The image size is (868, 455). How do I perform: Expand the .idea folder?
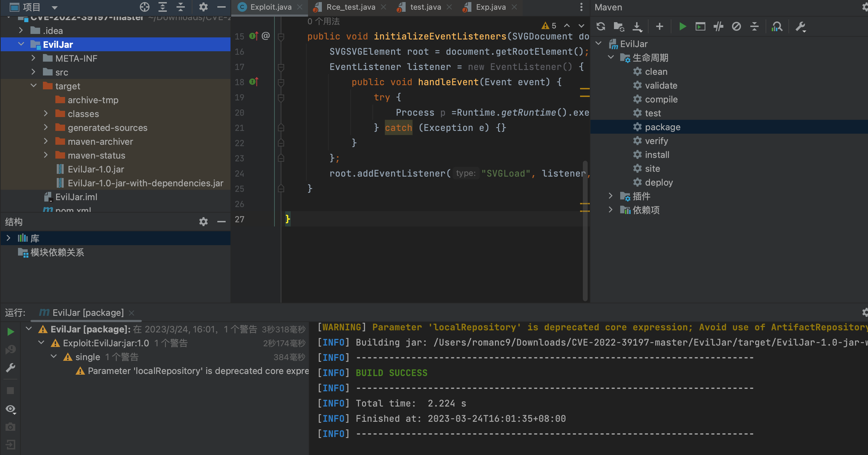pos(21,30)
